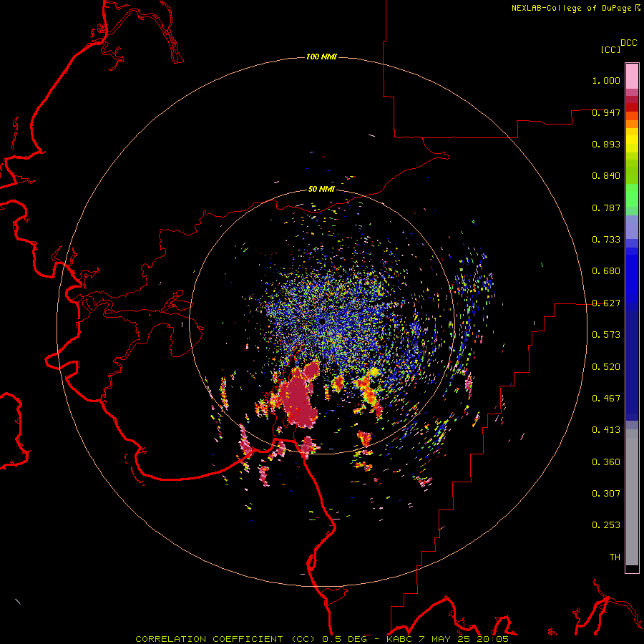Click the large crimson radar echo blob
The height and width of the screenshot is (644, 644).
pyautogui.click(x=298, y=398)
